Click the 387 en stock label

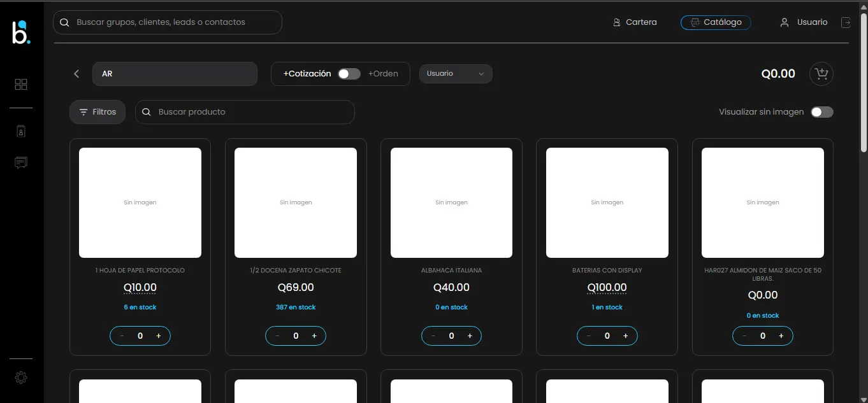296,308
